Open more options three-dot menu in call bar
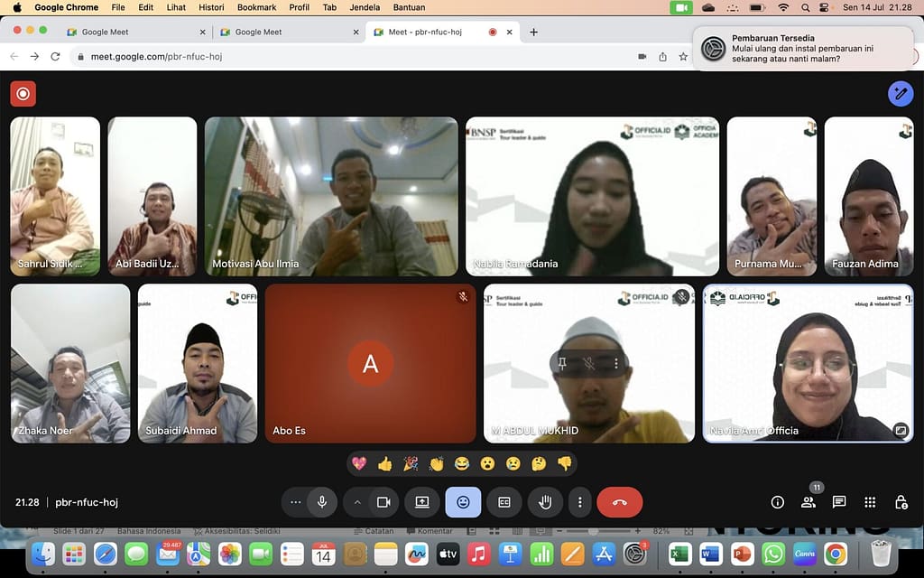This screenshot has width=924, height=578. pos(580,502)
